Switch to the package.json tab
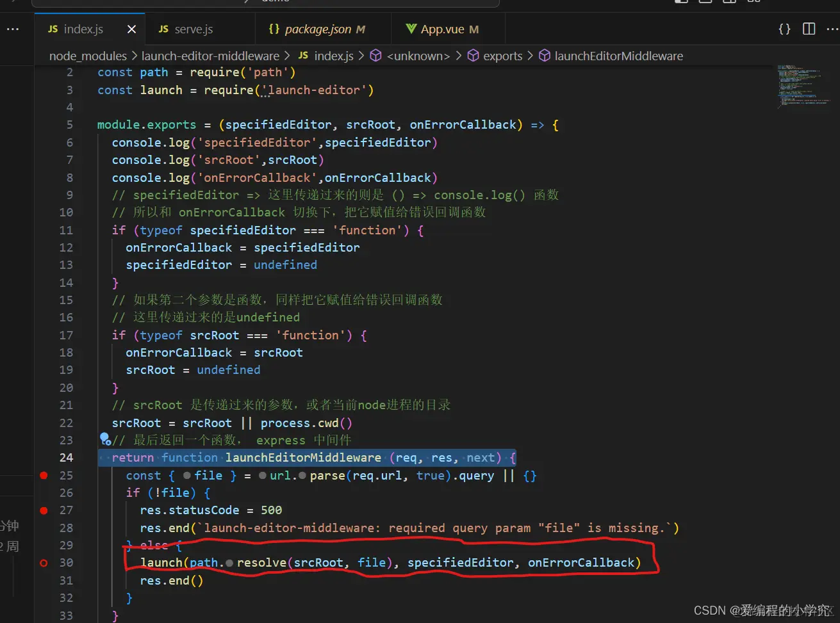The image size is (840, 623). tap(317, 29)
